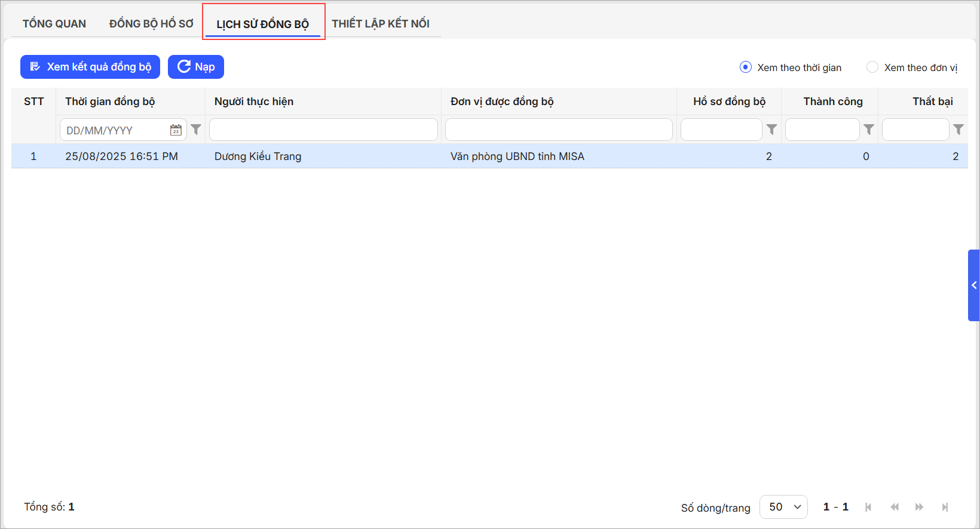The width and height of the screenshot is (980, 529).
Task: Switch to the TỔNG QUAN tab
Action: click(54, 24)
